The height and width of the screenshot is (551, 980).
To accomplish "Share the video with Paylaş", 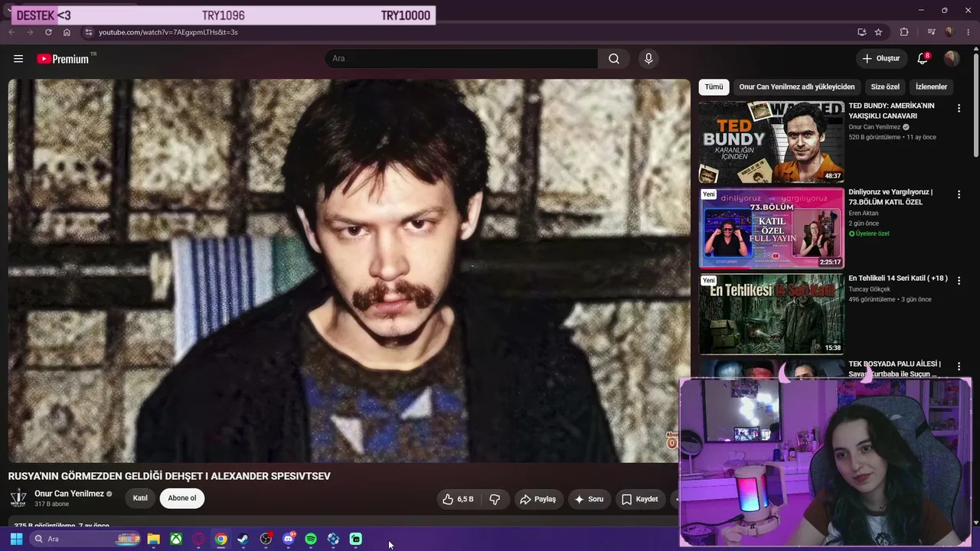I will (x=537, y=499).
